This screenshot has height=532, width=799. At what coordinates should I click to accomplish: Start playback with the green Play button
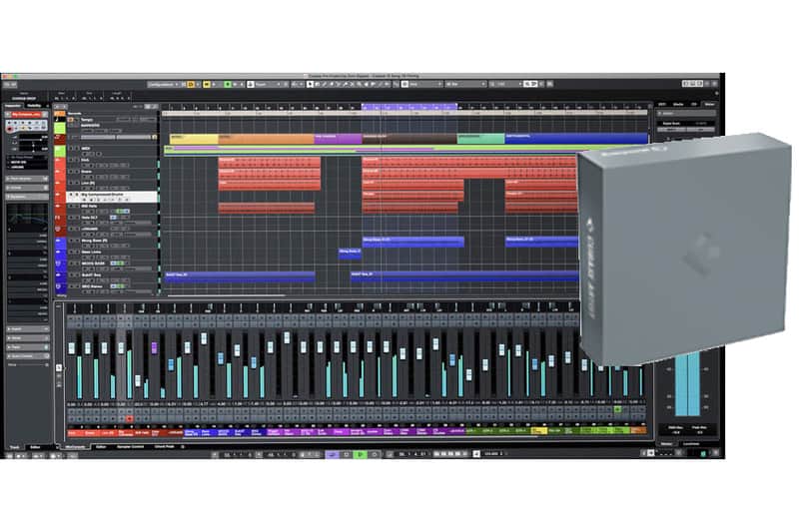(361, 454)
